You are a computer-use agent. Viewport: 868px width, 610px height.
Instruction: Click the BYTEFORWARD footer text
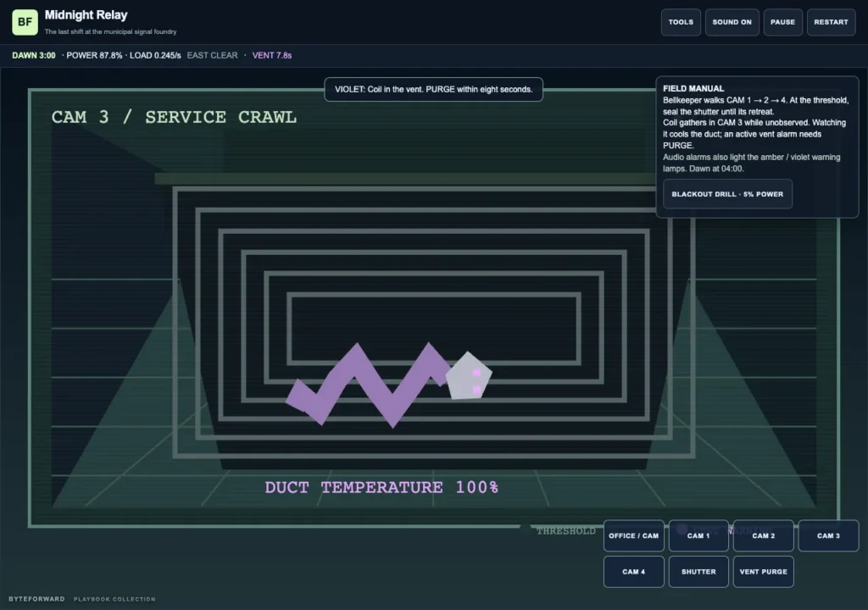point(36,599)
